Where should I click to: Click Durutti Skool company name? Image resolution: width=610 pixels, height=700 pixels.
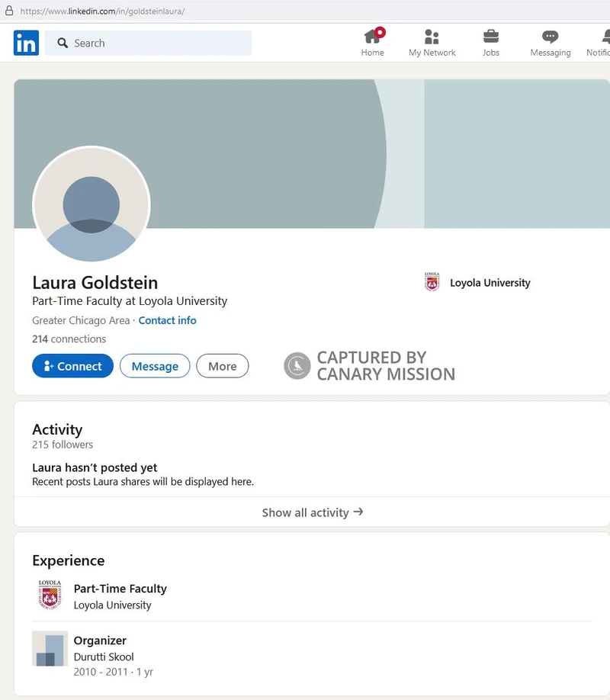click(x=104, y=657)
